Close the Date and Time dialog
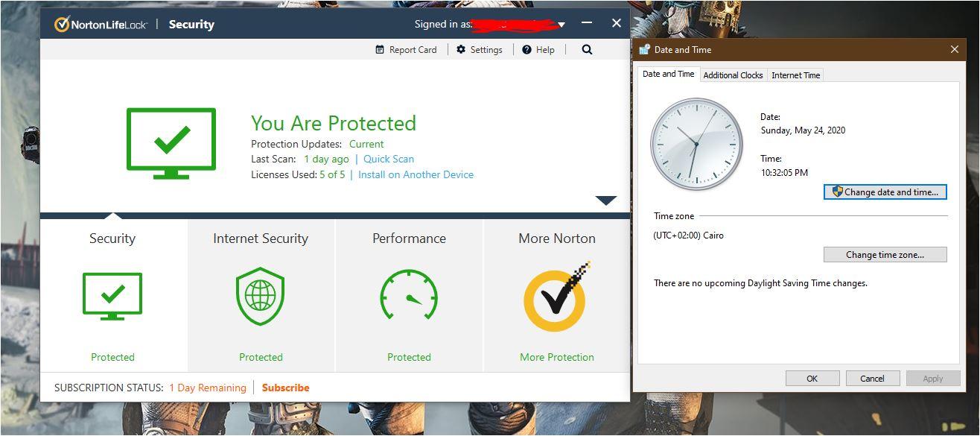 coord(955,49)
